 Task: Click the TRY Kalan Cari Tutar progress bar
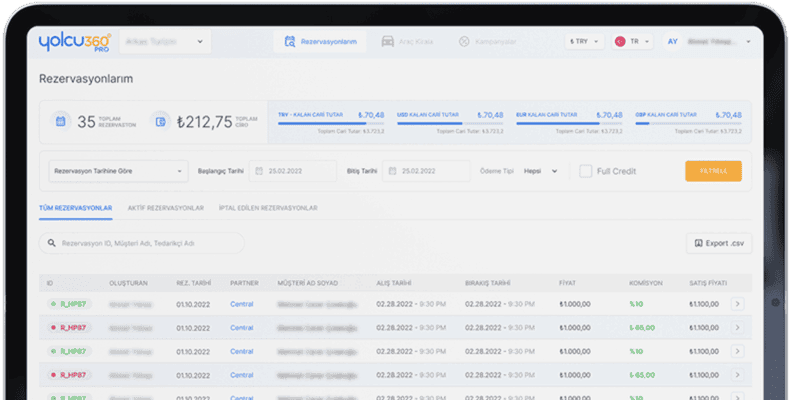point(331,124)
